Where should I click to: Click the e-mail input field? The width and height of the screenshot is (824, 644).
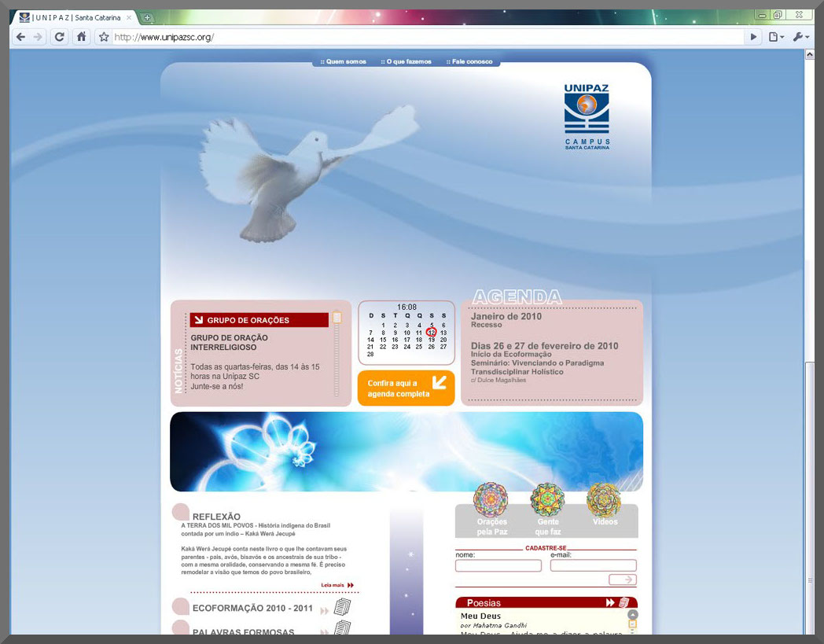[594, 565]
